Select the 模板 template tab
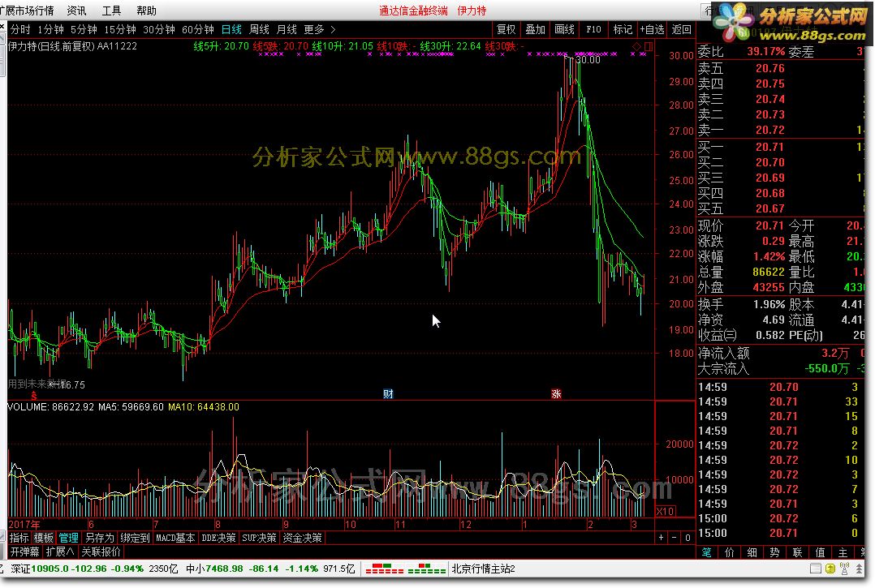 [44, 538]
